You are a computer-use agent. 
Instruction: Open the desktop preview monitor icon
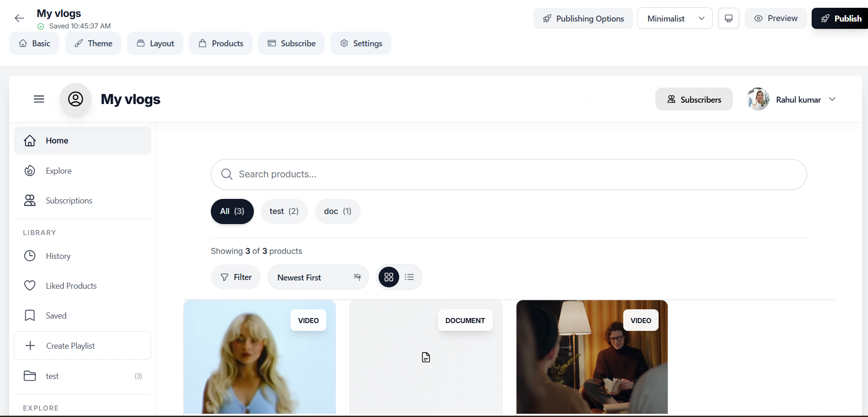coord(728,18)
